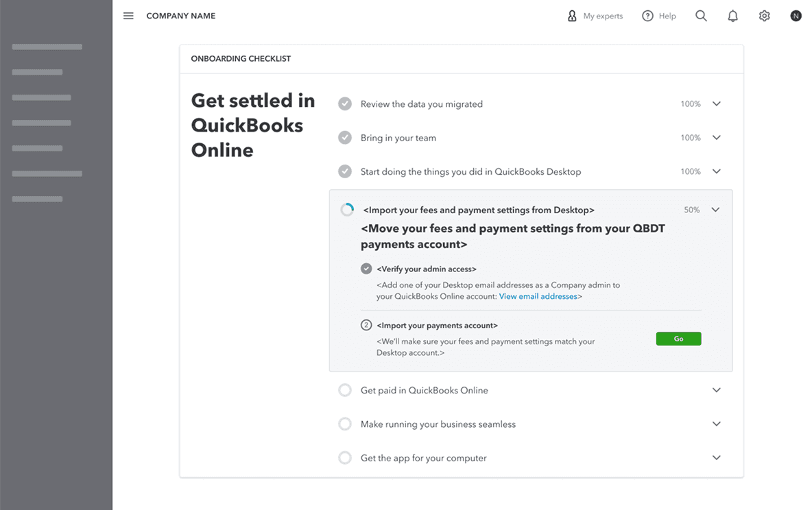This screenshot has height=510, width=812.
Task: Click the 50% progress ring indicator
Action: 348,210
